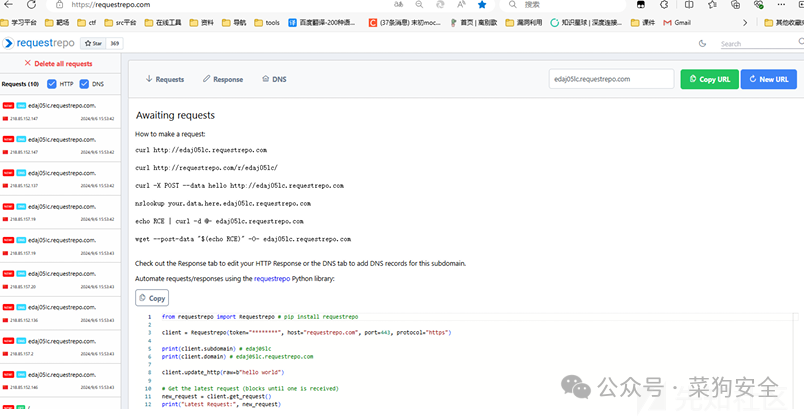Generate a new URL with New URL button

tap(769, 79)
